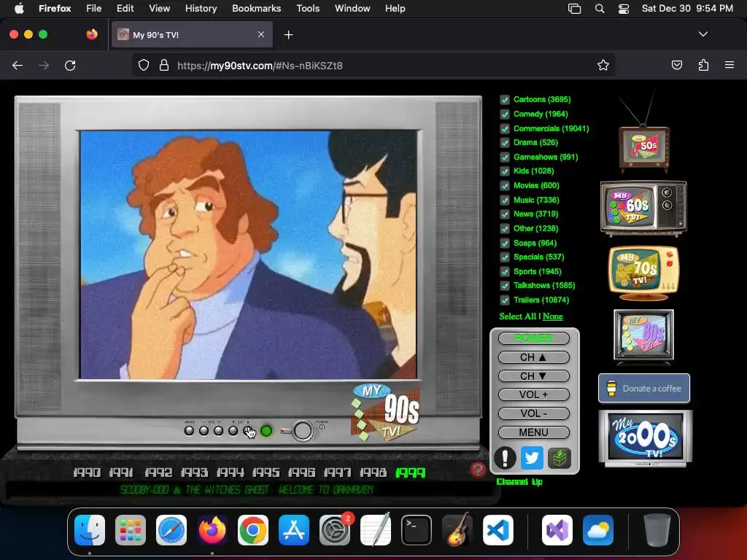
Task: Uncheck the Gameshows (991) checkbox
Action: click(x=505, y=157)
